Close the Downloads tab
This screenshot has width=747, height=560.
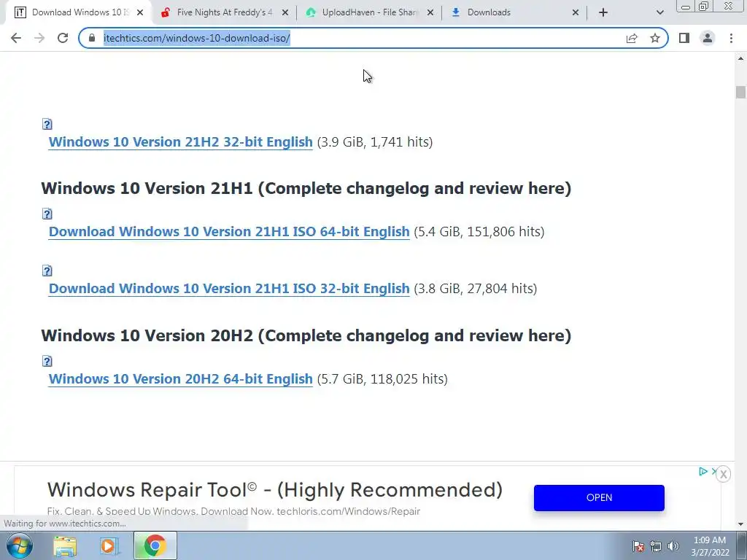[x=576, y=12]
